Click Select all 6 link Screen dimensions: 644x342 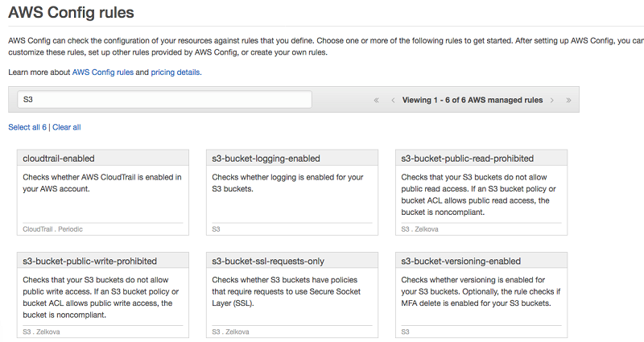pos(27,127)
